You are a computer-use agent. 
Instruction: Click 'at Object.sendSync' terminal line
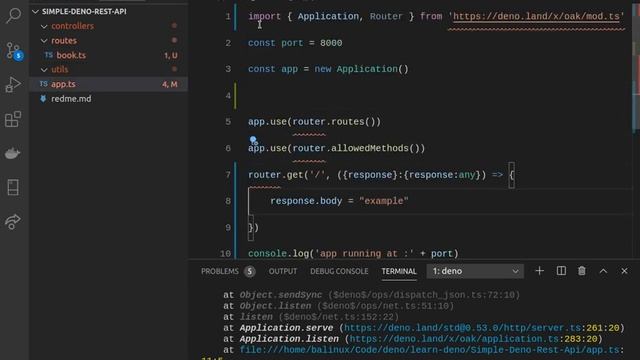(371, 295)
